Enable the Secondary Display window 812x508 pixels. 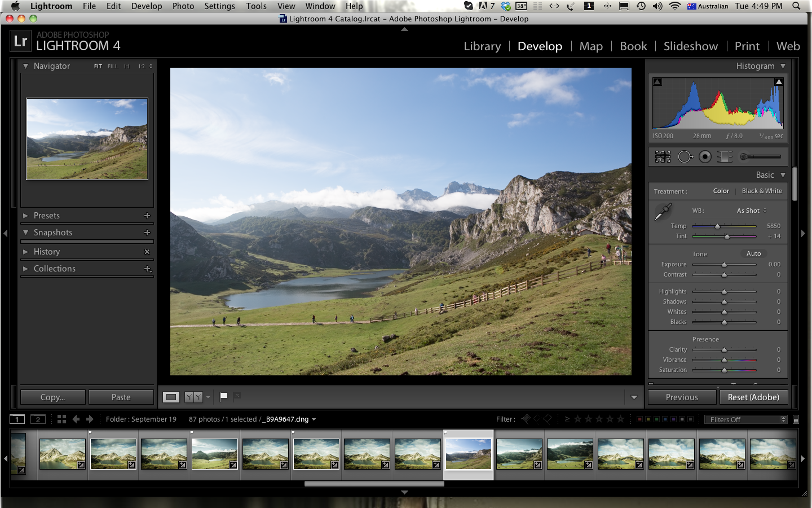[38, 419]
